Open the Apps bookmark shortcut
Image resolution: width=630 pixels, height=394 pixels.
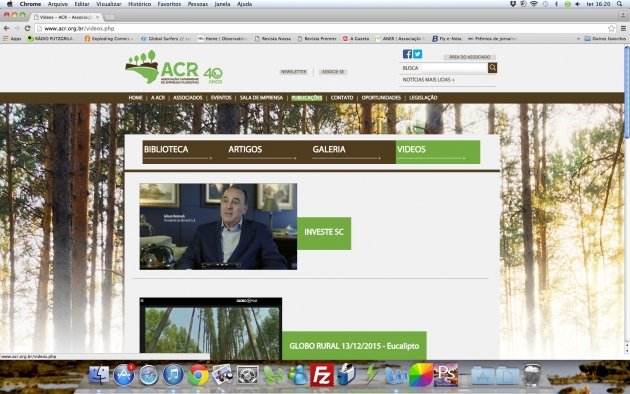12,39
